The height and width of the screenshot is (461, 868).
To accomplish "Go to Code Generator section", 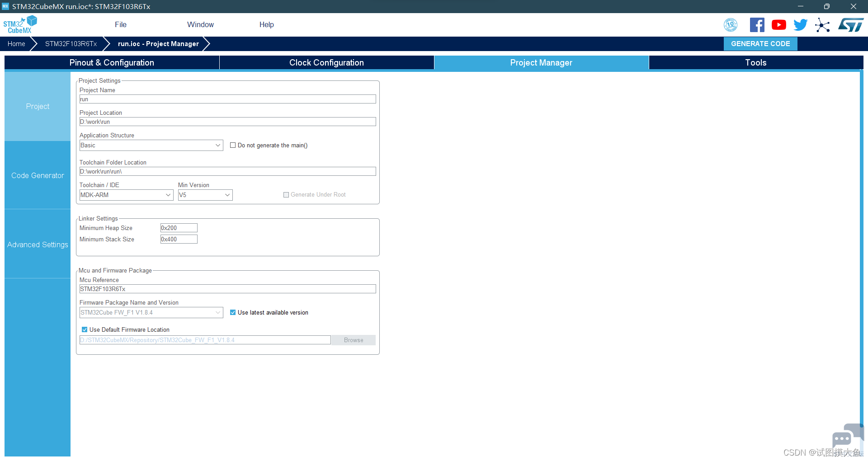I will 38,175.
